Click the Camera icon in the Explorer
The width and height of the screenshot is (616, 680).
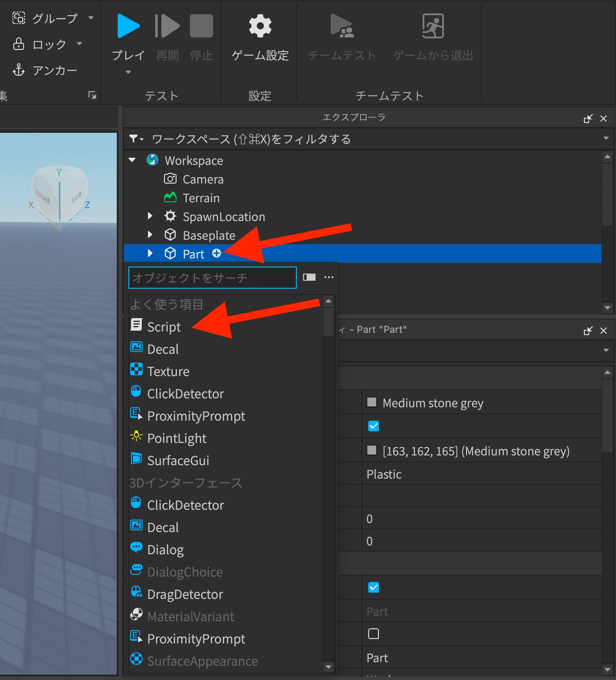(x=170, y=179)
